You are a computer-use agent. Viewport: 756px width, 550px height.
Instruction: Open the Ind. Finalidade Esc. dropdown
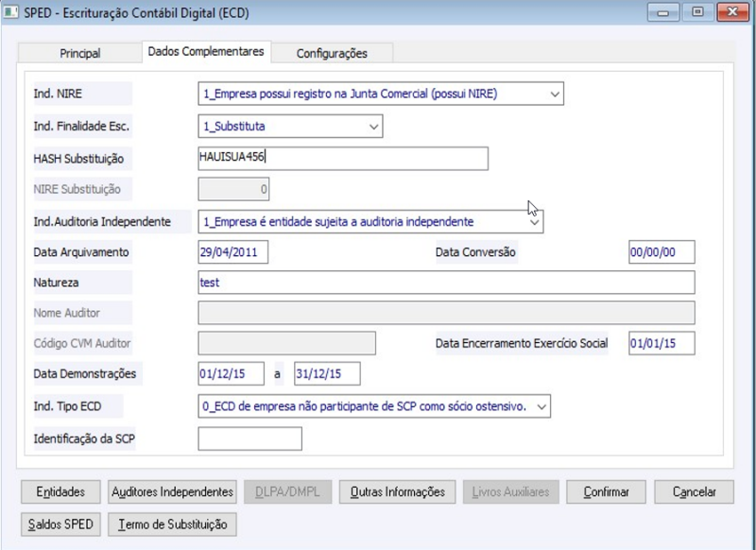click(374, 126)
